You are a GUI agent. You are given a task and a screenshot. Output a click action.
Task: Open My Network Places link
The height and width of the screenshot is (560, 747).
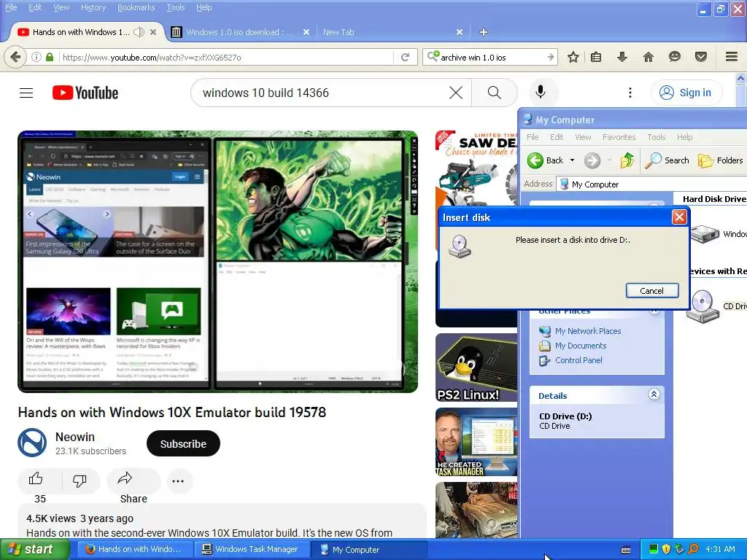pos(587,331)
